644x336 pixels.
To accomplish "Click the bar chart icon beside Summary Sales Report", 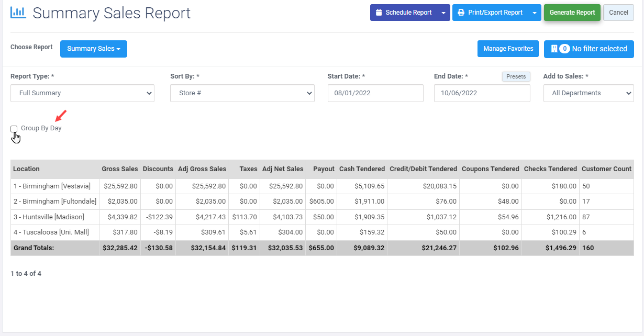I will (x=18, y=13).
